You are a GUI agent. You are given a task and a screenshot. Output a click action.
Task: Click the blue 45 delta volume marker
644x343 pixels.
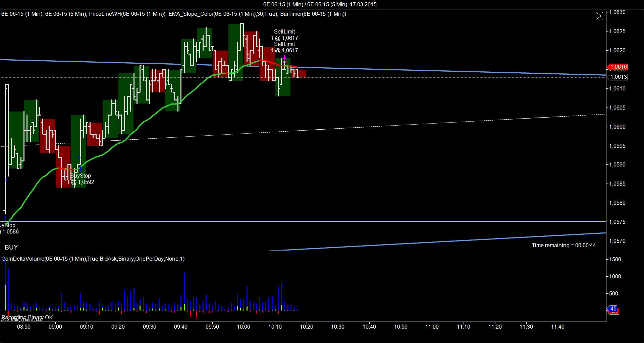point(613,309)
